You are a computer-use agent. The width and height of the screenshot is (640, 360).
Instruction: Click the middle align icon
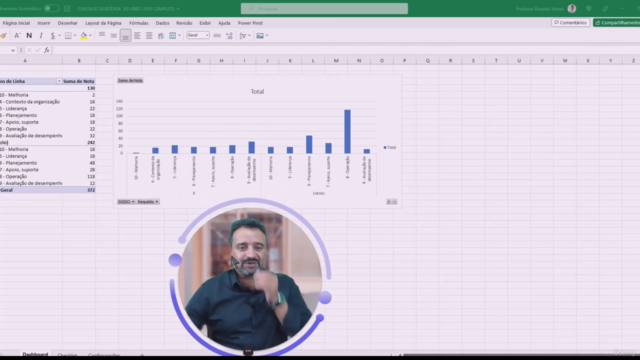click(113, 36)
